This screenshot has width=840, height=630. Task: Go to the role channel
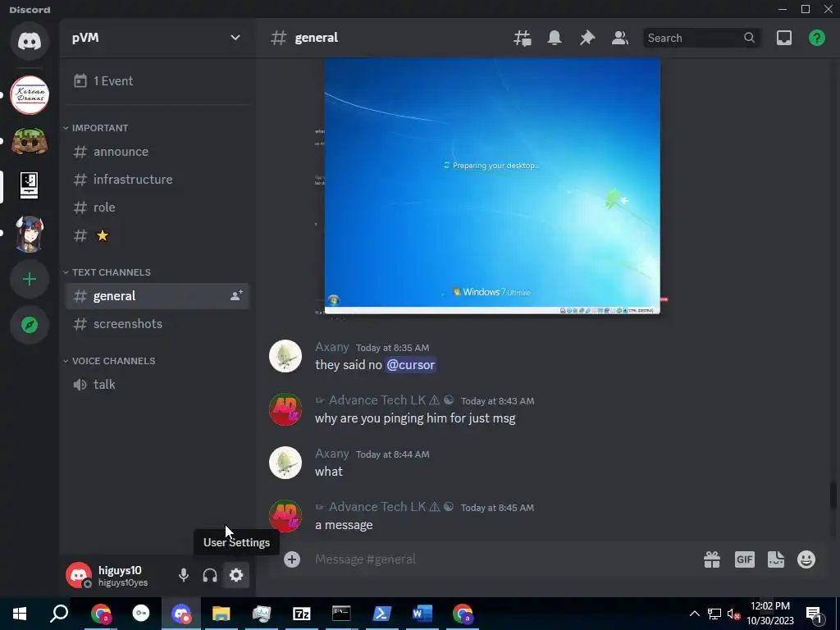(157, 208)
